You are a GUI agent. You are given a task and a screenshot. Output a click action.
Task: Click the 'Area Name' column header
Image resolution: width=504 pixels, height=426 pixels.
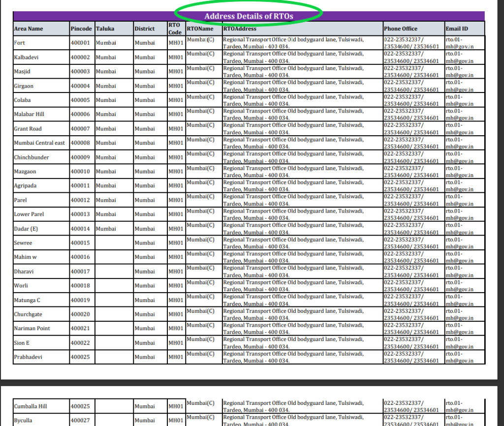click(29, 29)
